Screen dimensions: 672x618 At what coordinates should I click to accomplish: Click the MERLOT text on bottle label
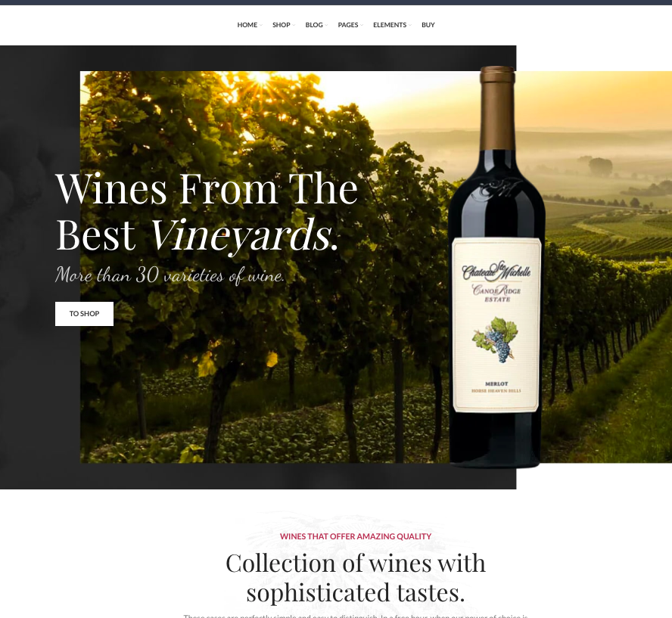pos(496,384)
